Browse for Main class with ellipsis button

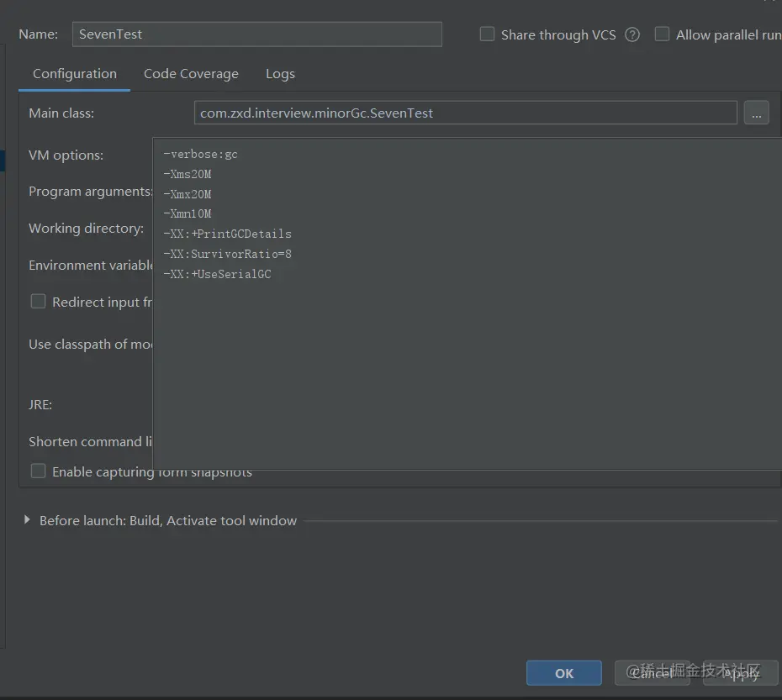[x=757, y=113]
